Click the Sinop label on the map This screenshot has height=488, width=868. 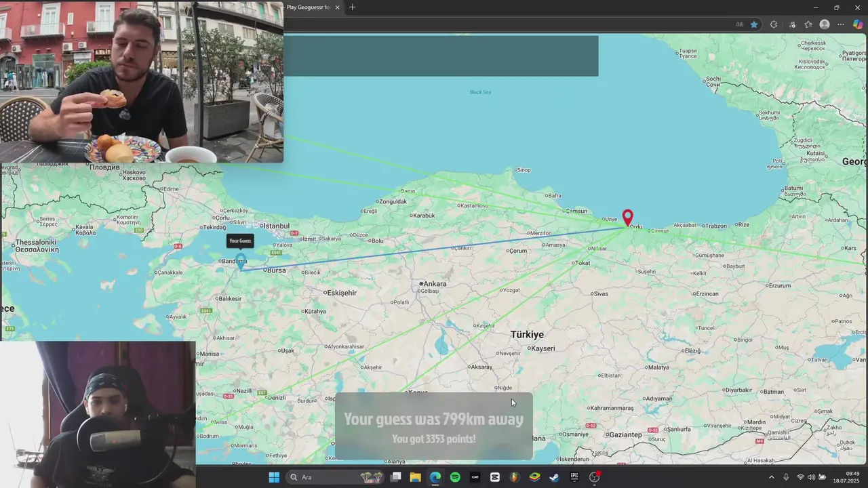coord(524,170)
